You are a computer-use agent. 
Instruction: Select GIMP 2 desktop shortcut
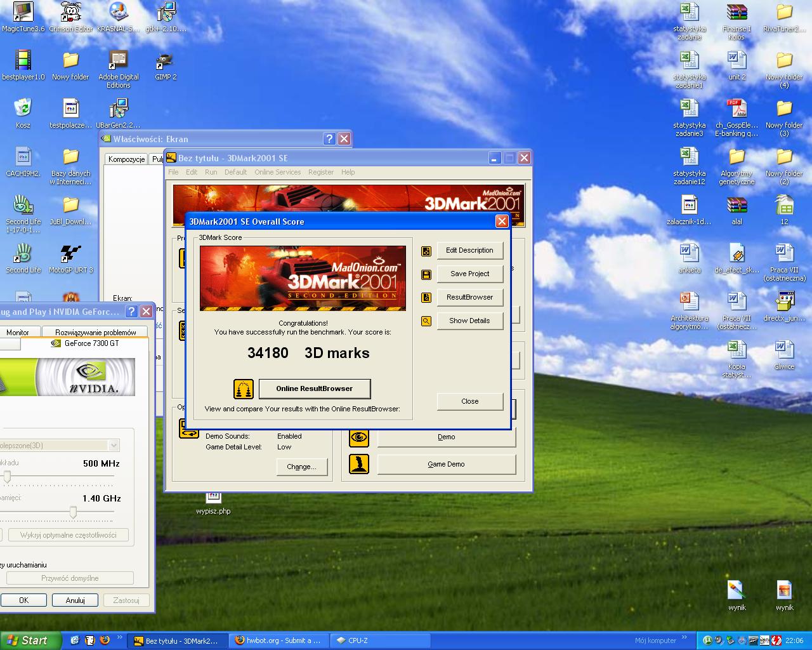166,66
